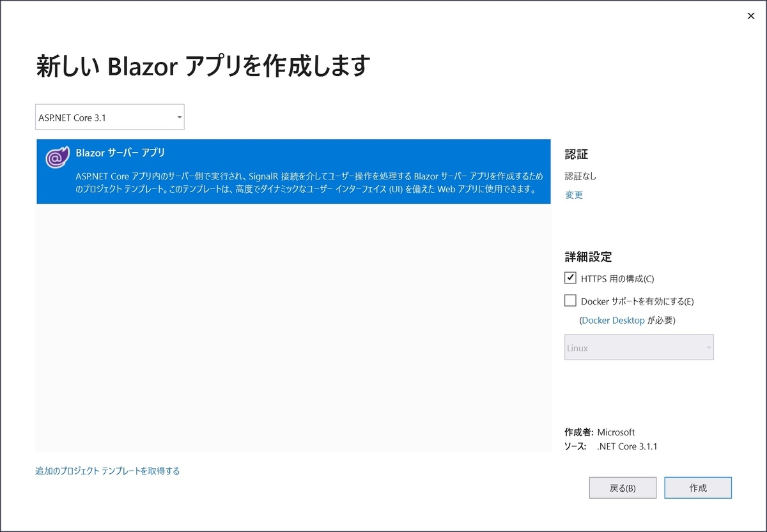This screenshot has width=767, height=532.
Task: Click 変更 to change authentication
Action: [573, 195]
